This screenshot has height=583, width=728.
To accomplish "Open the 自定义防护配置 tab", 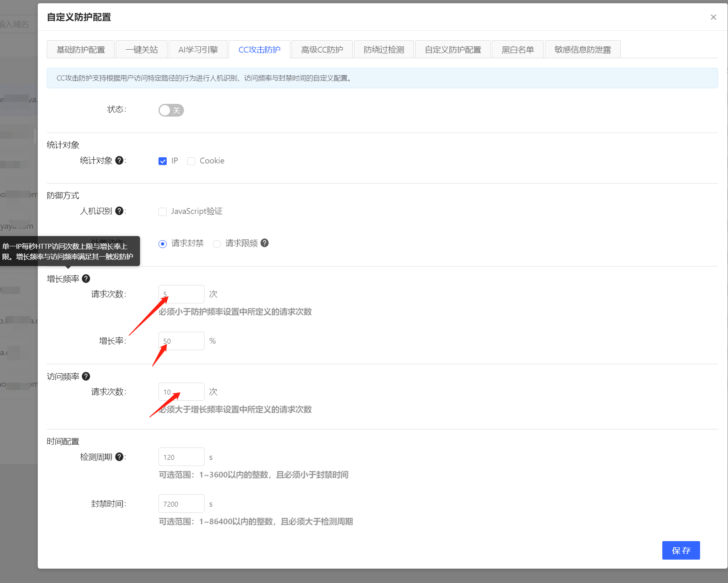I will coord(453,50).
